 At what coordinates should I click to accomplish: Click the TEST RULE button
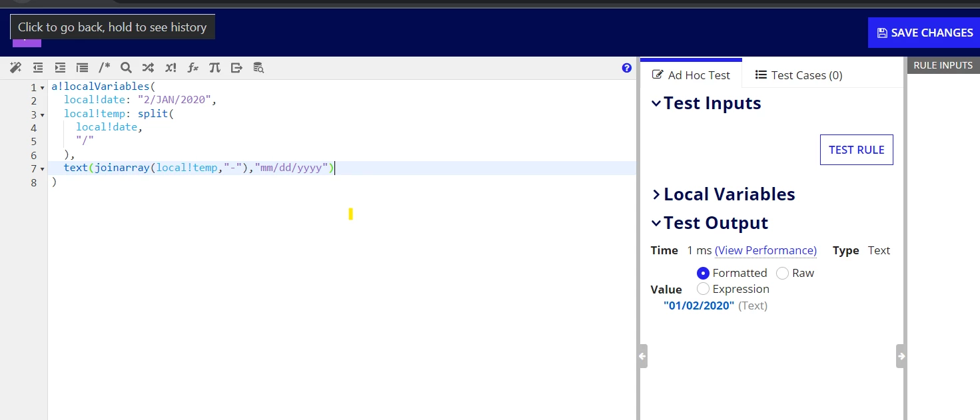point(857,150)
